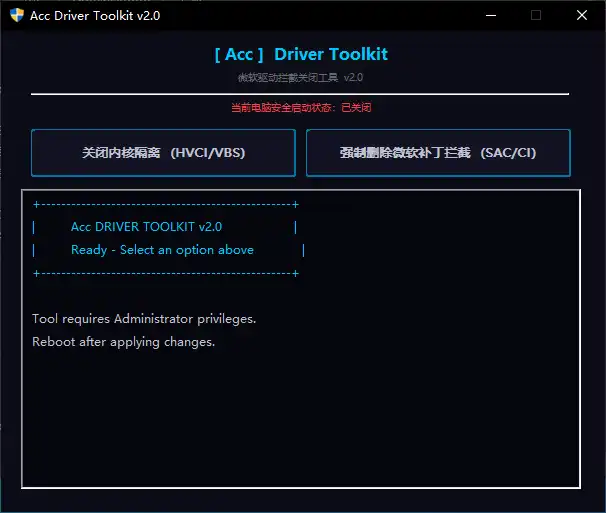Click the shield icon in title bar

pos(17,15)
